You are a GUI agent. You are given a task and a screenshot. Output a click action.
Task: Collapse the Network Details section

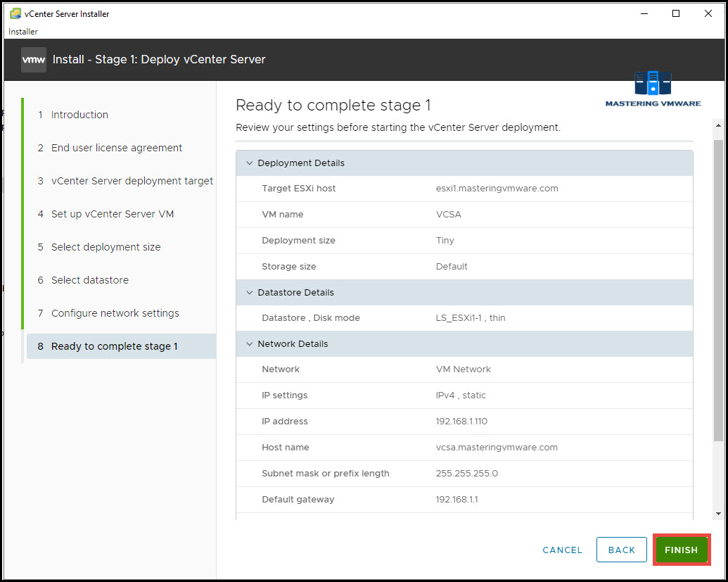(x=249, y=344)
